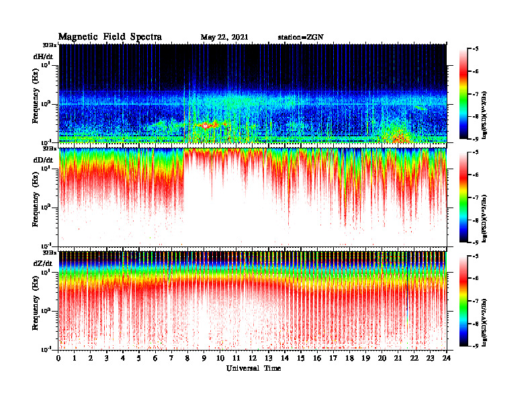
Task: Click time axis tick label "7"
Action: [x=171, y=359]
